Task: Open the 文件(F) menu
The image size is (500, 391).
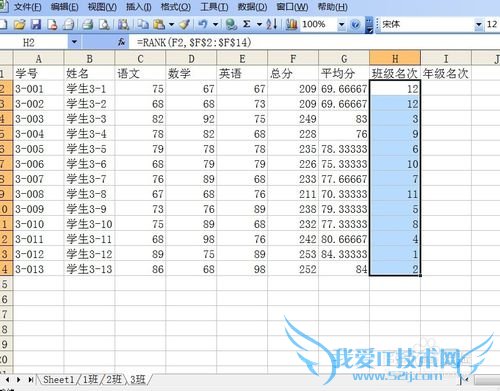Action: 28,7
